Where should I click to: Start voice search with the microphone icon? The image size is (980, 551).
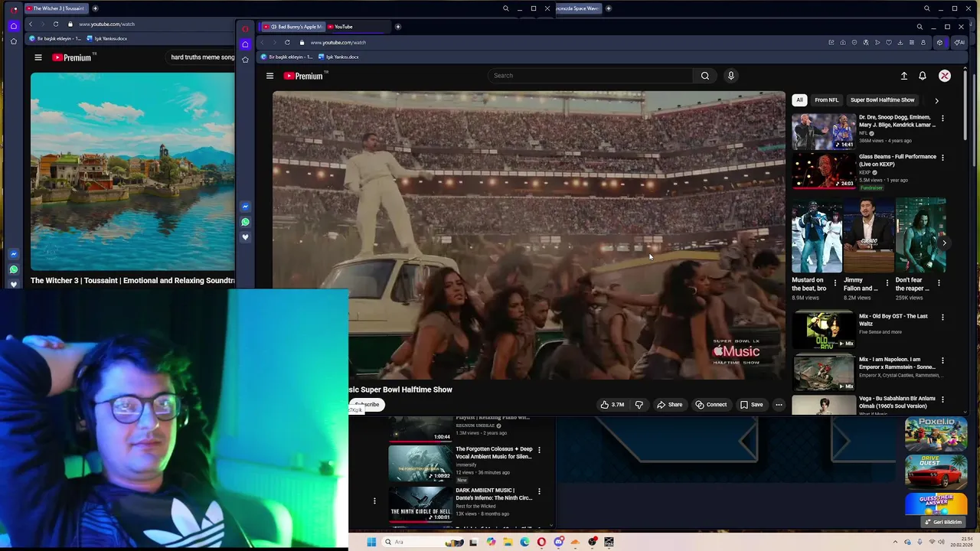[730, 76]
